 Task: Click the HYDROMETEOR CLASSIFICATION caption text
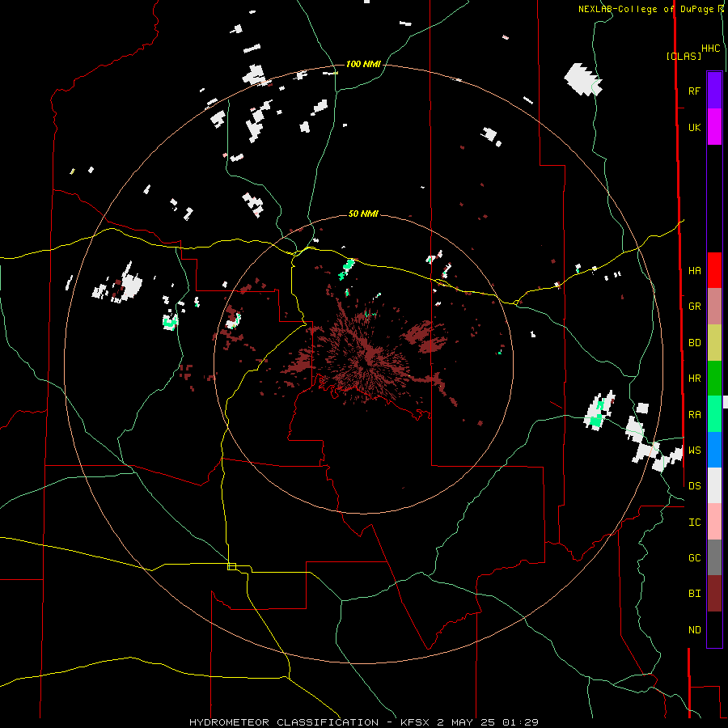click(284, 722)
